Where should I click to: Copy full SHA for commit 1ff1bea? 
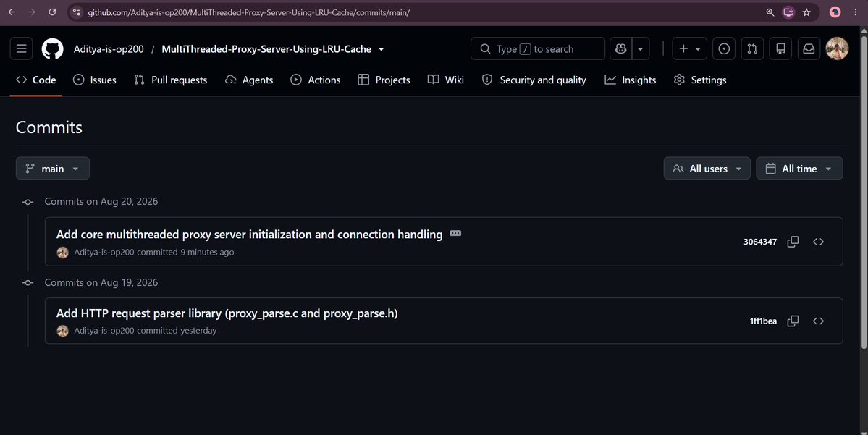[x=793, y=321]
